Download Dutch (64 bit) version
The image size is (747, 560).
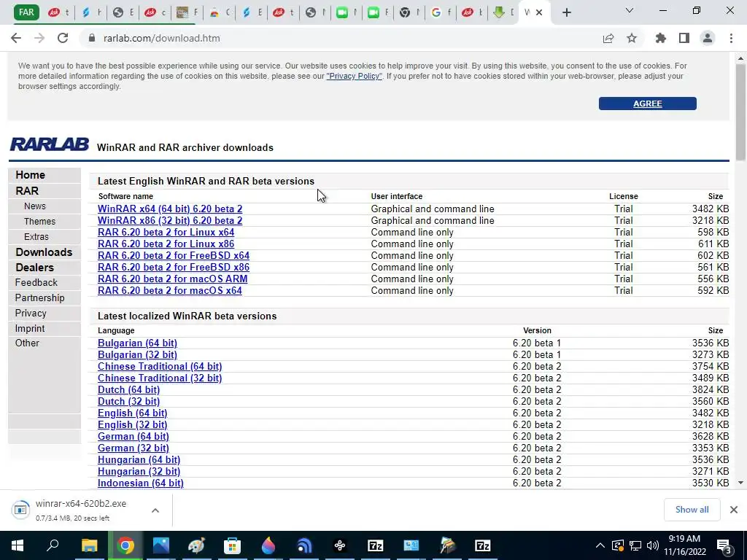pyautogui.click(x=128, y=389)
